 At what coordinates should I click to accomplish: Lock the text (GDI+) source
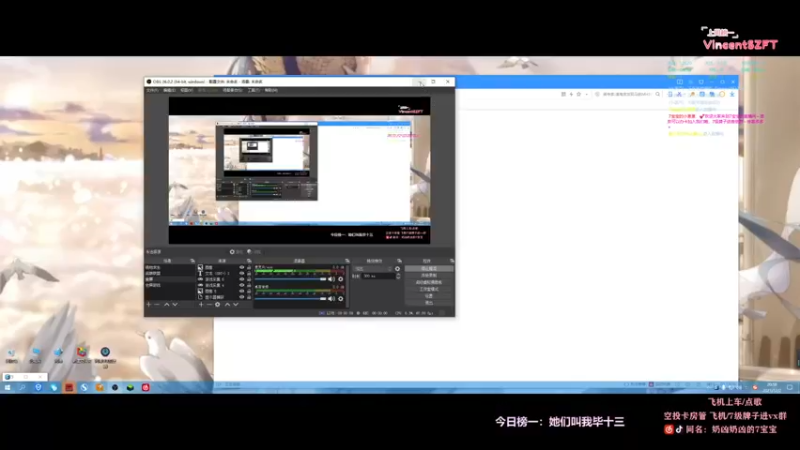coord(249,273)
